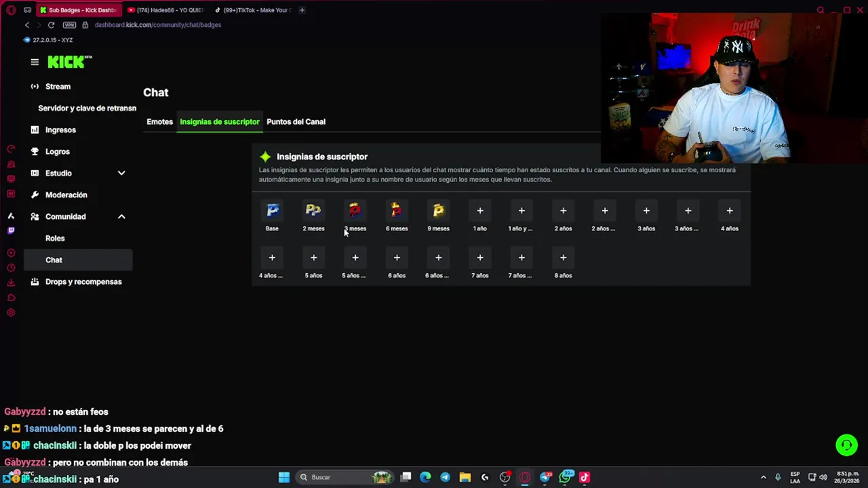Open Telegram from the taskbar

pyautogui.click(x=445, y=477)
